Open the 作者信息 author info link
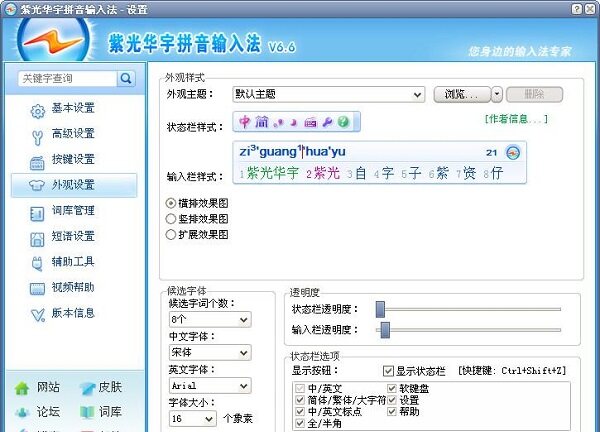Screen dimensions: 600x432 (516, 119)
